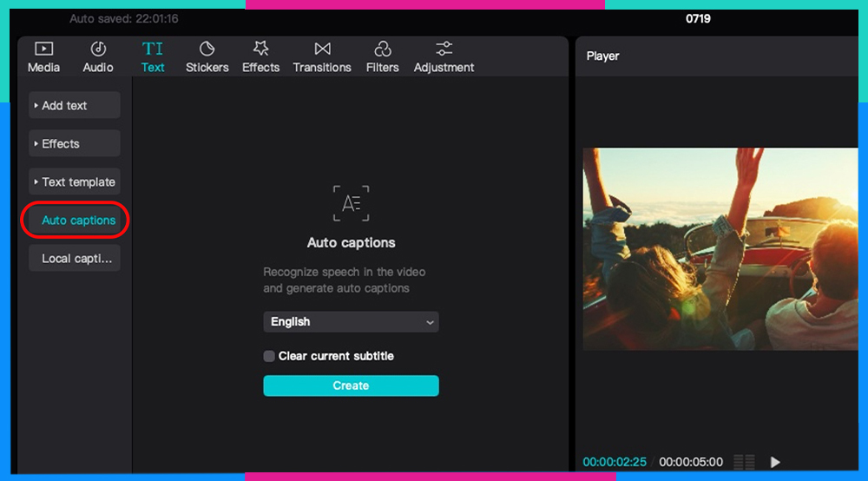The width and height of the screenshot is (868, 481).
Task: Select the Local captions sidebar item
Action: 75,259
